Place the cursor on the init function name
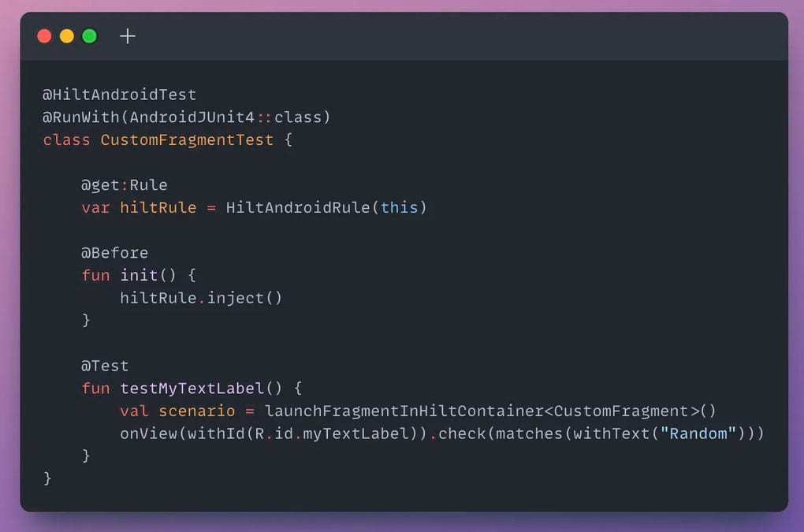Screen dimensions: 804x532 139,275
